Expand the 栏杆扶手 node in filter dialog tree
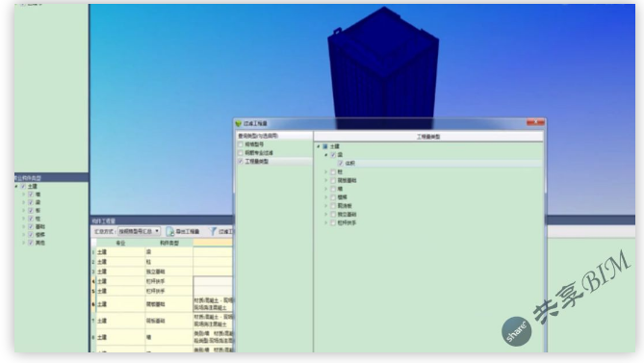 point(326,223)
